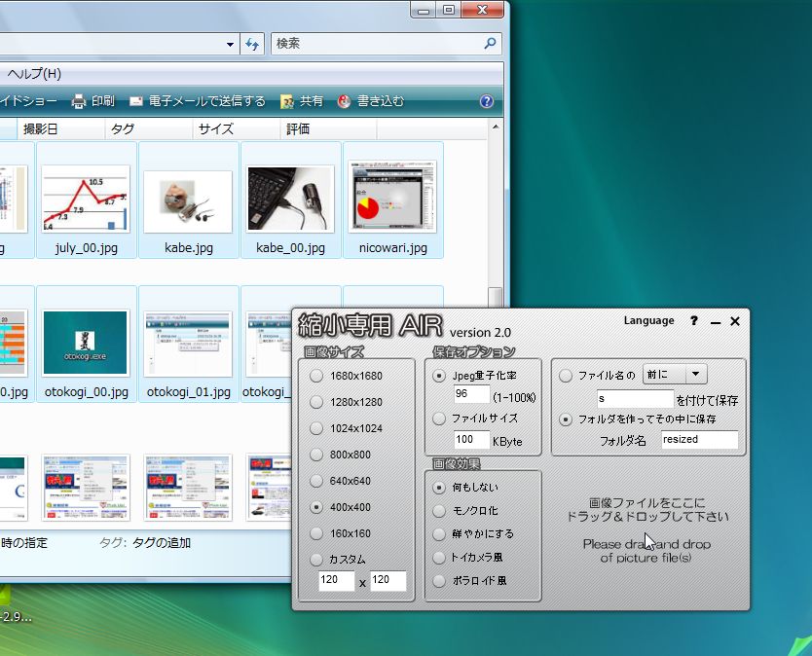This screenshot has width=812, height=656.
Task: Click the filename affix field containing s
Action: pos(635,399)
